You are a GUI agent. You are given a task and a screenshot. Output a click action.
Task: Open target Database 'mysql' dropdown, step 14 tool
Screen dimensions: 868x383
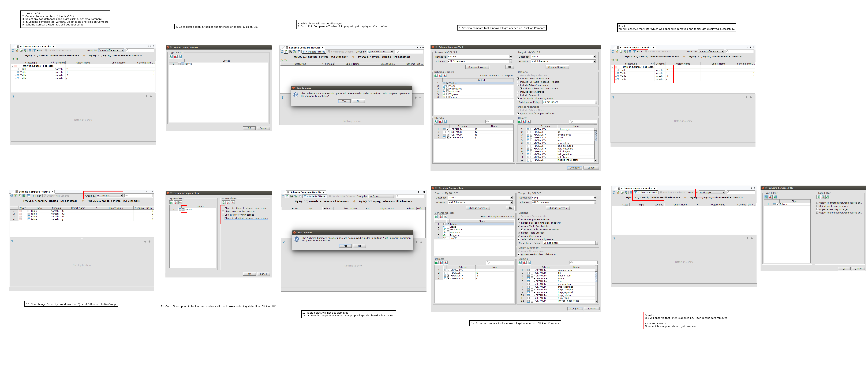564,198
